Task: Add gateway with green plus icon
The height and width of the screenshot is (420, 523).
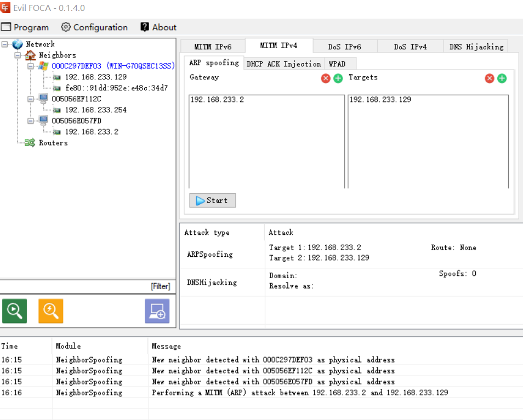Action: [338, 78]
